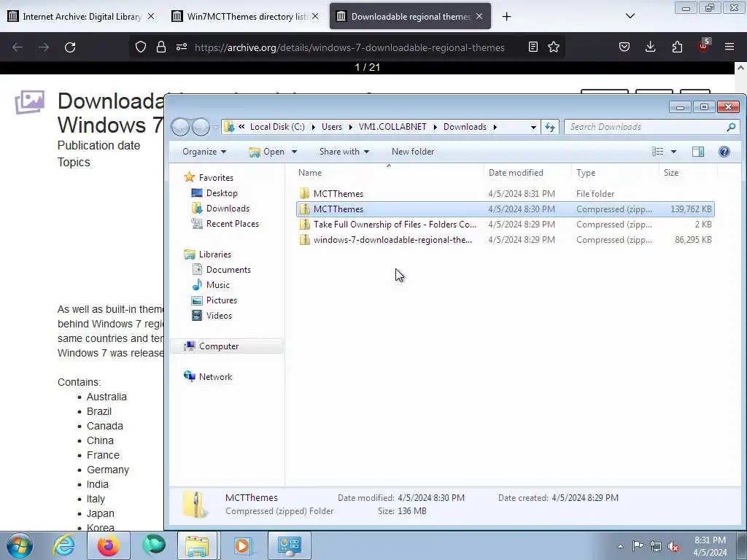Sort by Date modified column header
The image size is (747, 560).
527,172
